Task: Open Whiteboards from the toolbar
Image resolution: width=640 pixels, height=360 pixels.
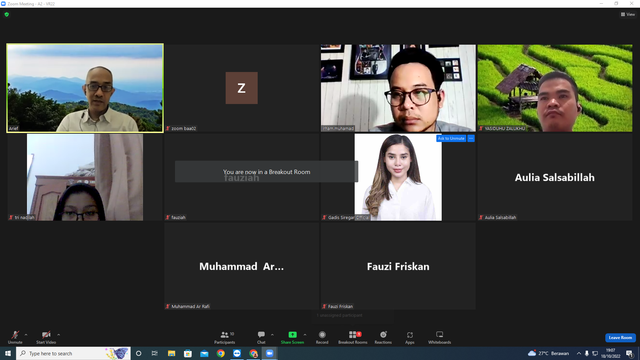Action: [440, 337]
